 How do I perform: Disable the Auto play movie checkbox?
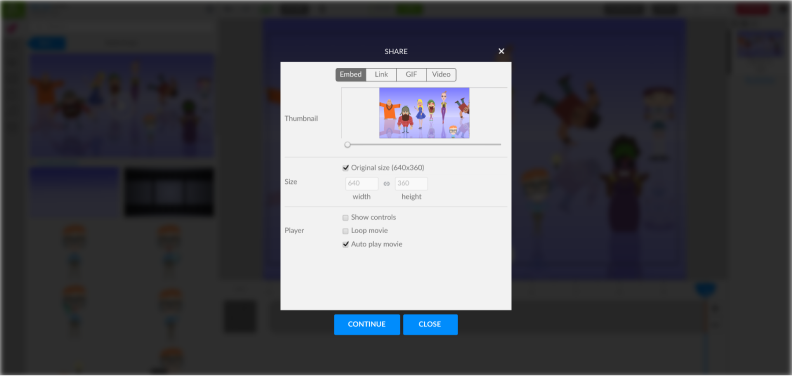[x=345, y=244]
